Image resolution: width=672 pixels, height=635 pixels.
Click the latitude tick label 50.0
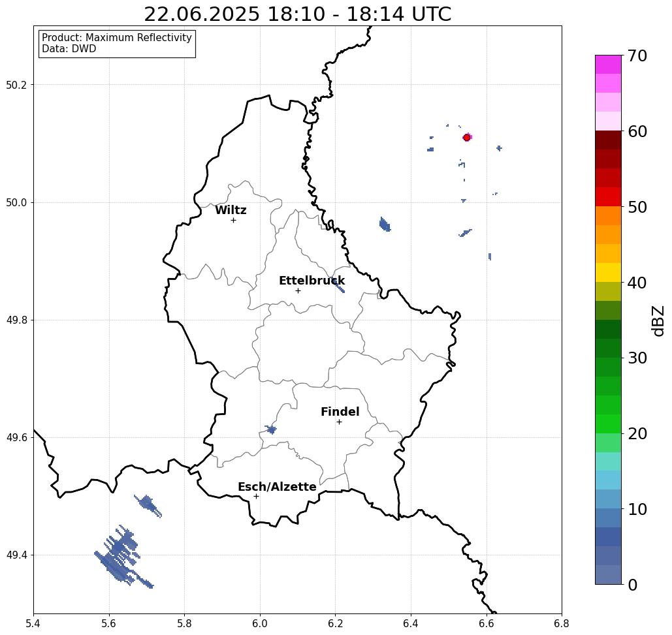click(x=16, y=202)
